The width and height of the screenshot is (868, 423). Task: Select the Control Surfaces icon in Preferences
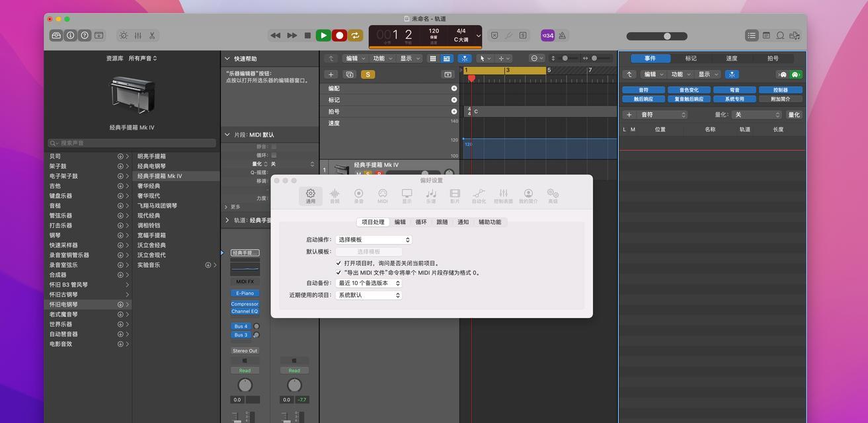point(503,196)
